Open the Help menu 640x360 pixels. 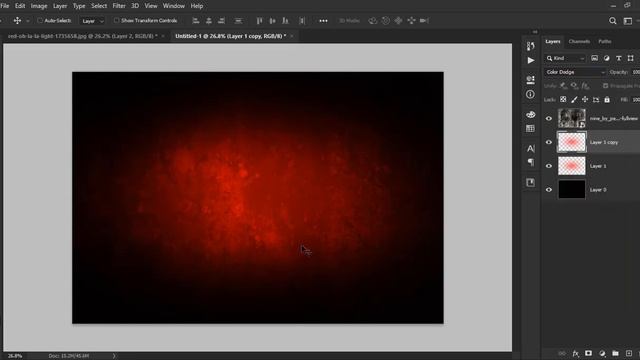pyautogui.click(x=197, y=6)
